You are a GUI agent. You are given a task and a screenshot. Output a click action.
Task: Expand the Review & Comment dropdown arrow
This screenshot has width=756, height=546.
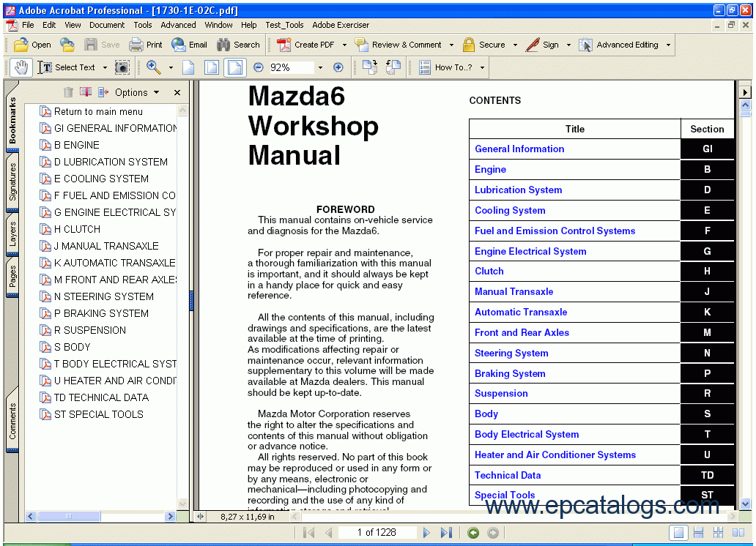(451, 45)
